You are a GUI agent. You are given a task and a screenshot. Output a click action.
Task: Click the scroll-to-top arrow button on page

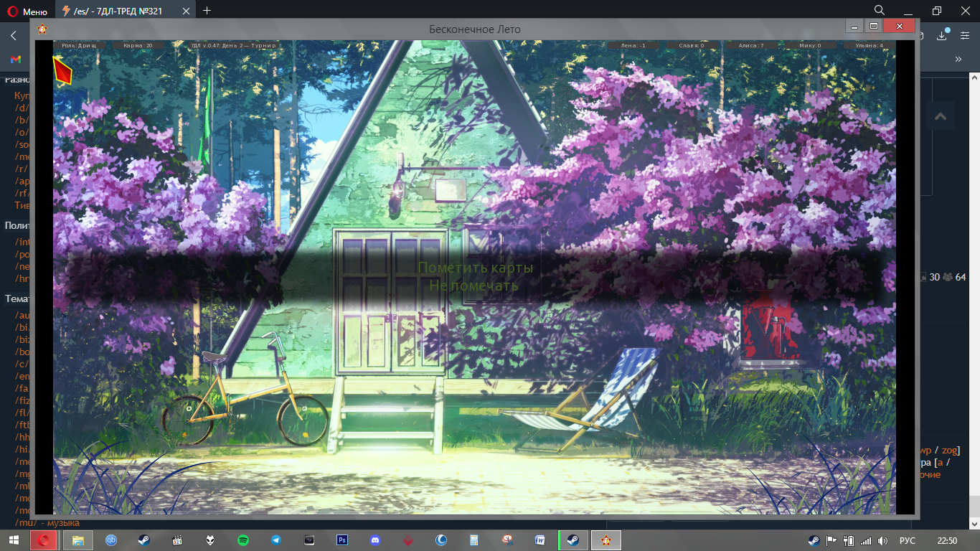coord(941,116)
